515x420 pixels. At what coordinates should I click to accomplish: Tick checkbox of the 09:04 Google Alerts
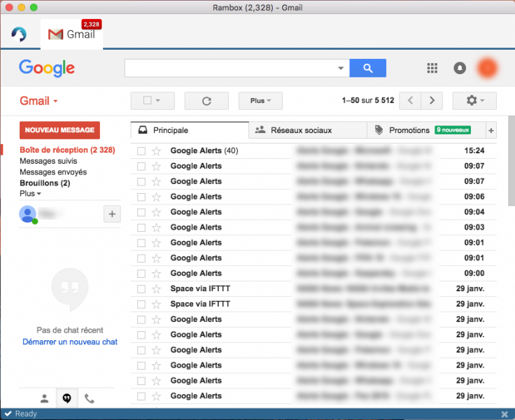point(141,212)
